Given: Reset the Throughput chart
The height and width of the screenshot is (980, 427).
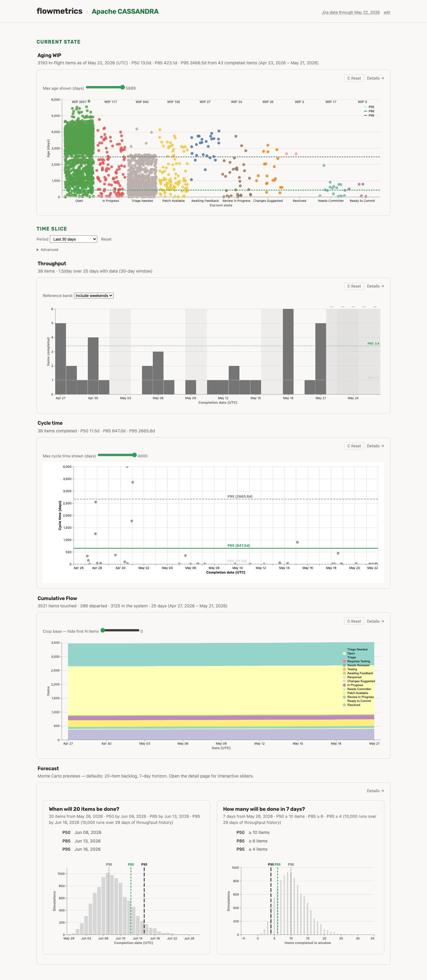Looking at the screenshot, I should click(354, 286).
